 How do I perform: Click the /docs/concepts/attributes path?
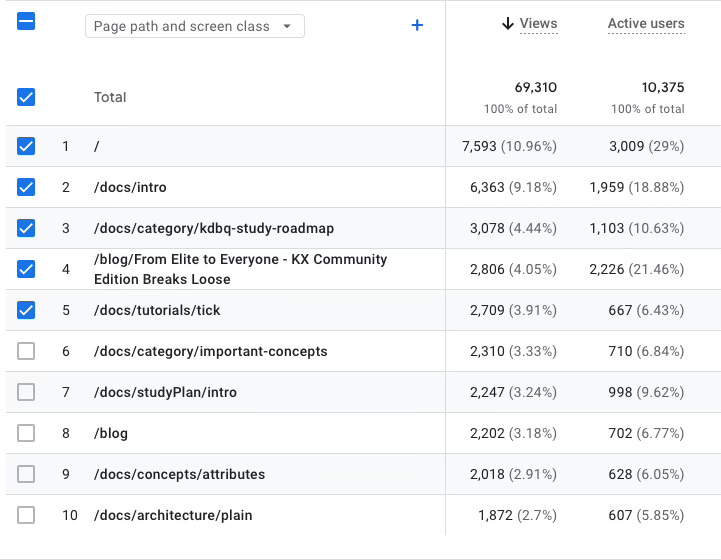pos(179,474)
